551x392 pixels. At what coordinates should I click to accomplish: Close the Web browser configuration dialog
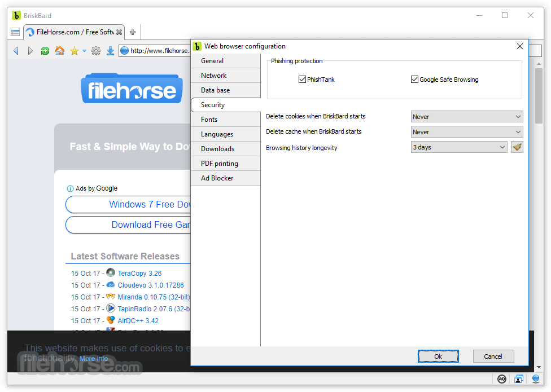520,46
